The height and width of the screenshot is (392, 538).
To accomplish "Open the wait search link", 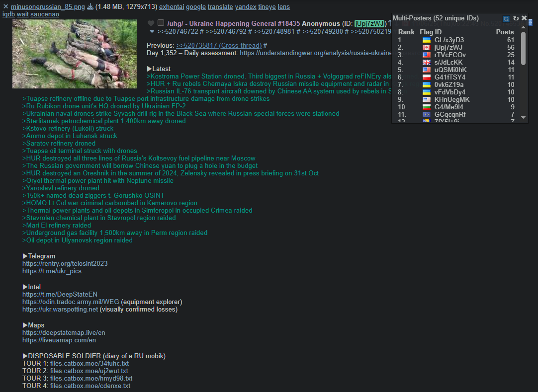I will [x=23, y=14].
